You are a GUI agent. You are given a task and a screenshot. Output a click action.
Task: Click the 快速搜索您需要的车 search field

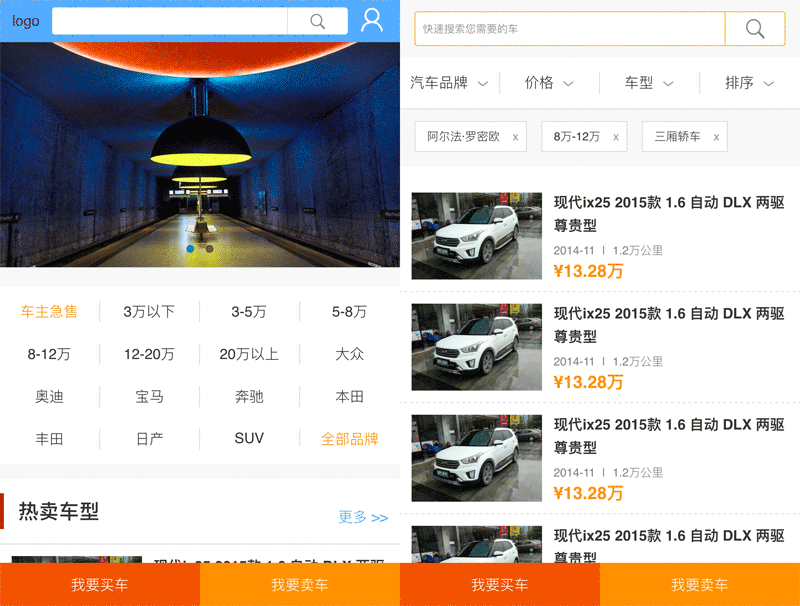pyautogui.click(x=570, y=29)
